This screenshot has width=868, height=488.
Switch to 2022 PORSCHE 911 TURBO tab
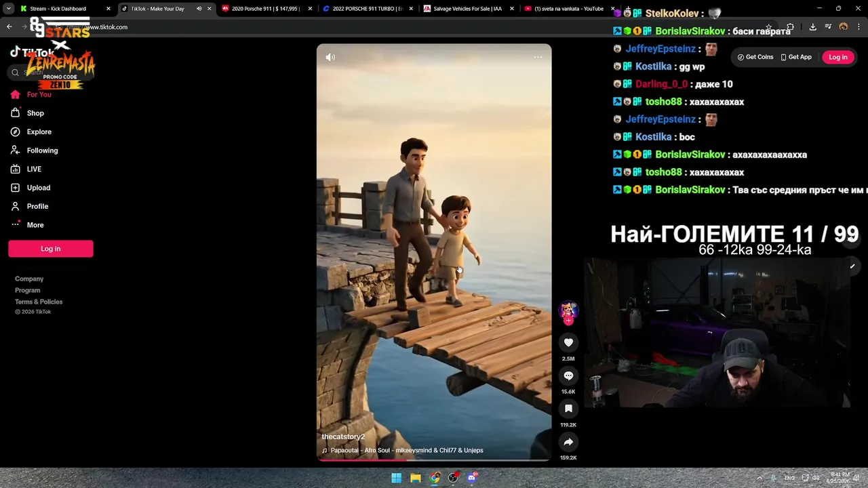click(366, 9)
